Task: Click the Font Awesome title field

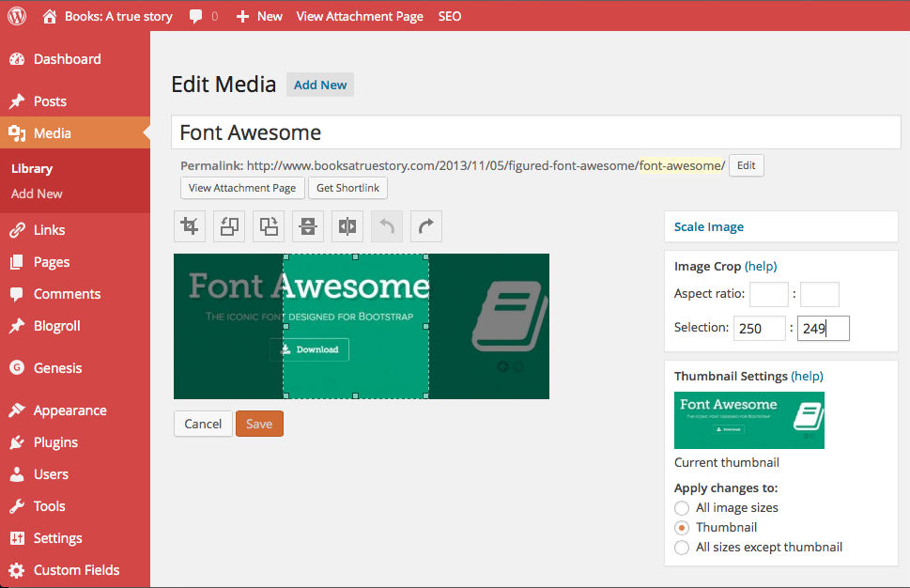Action: tap(535, 132)
